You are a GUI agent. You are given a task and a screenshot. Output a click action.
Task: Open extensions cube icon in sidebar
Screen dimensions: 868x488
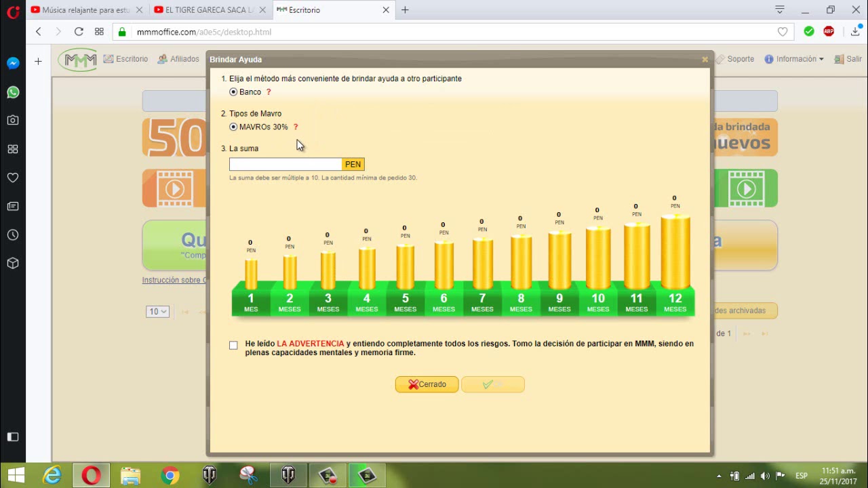pyautogui.click(x=13, y=263)
